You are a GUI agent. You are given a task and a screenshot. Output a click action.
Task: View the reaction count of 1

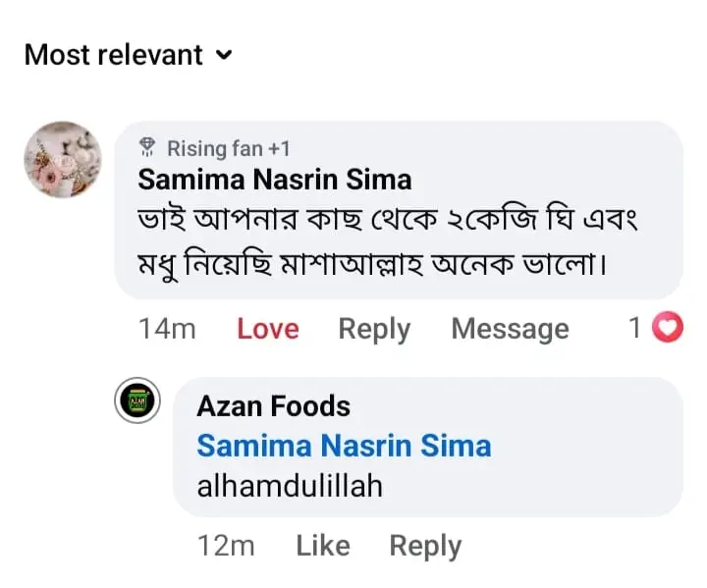(635, 328)
